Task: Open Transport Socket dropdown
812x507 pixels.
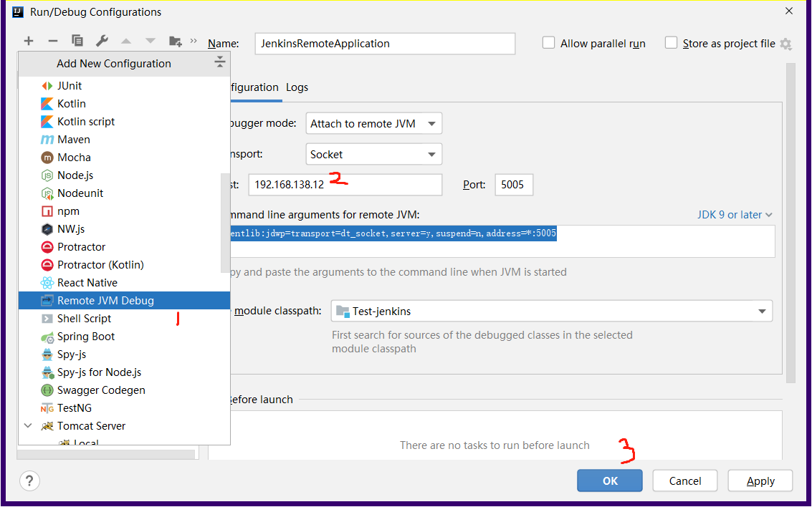Action: (x=374, y=154)
